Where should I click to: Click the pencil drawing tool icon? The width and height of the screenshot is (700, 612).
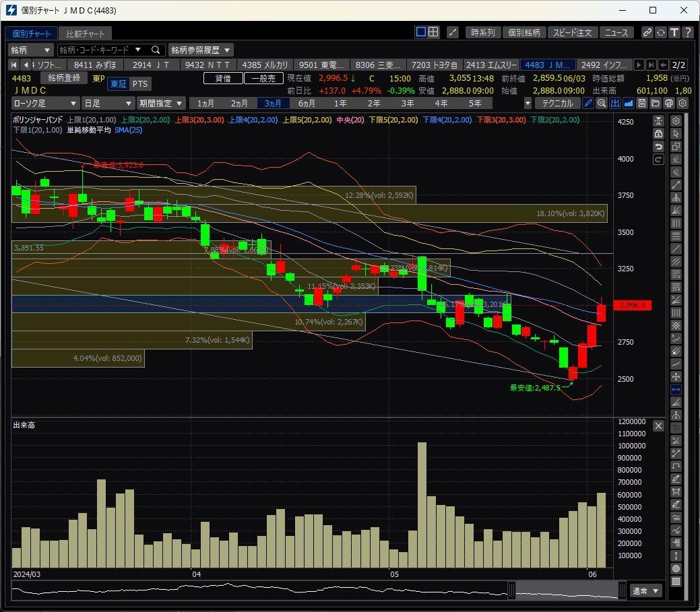[587, 103]
